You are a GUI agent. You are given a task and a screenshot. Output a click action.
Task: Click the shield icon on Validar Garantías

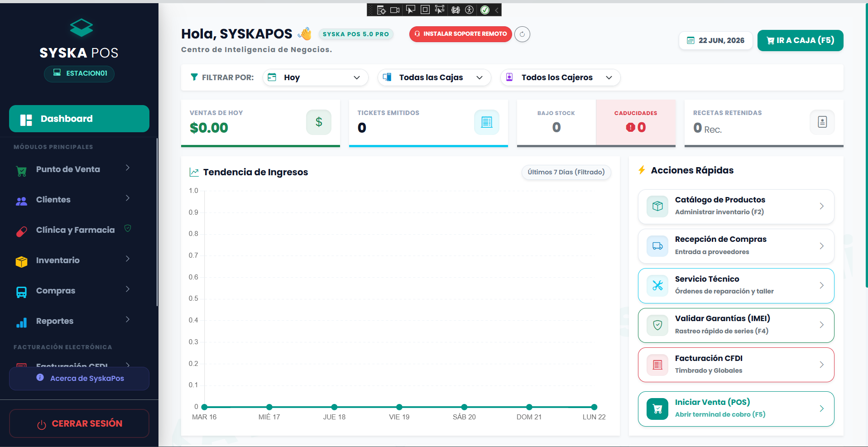click(657, 325)
